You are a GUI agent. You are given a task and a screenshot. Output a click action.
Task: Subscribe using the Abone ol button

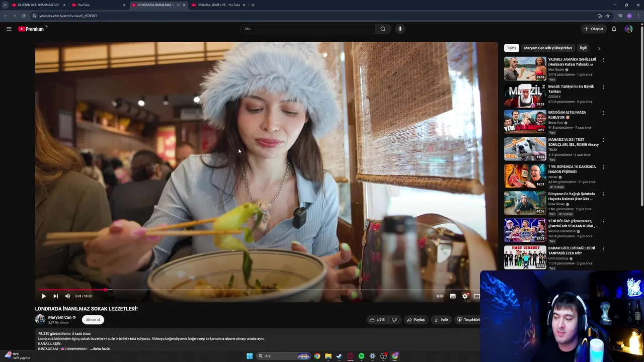(x=93, y=320)
